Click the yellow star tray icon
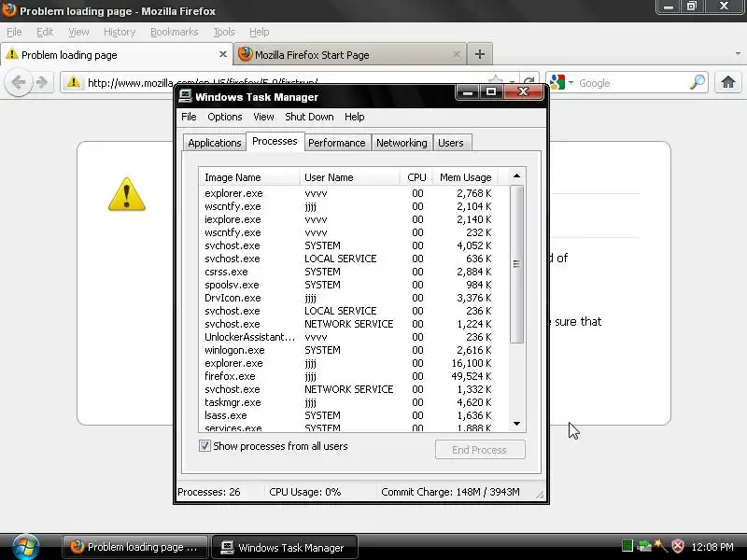 pos(660,546)
